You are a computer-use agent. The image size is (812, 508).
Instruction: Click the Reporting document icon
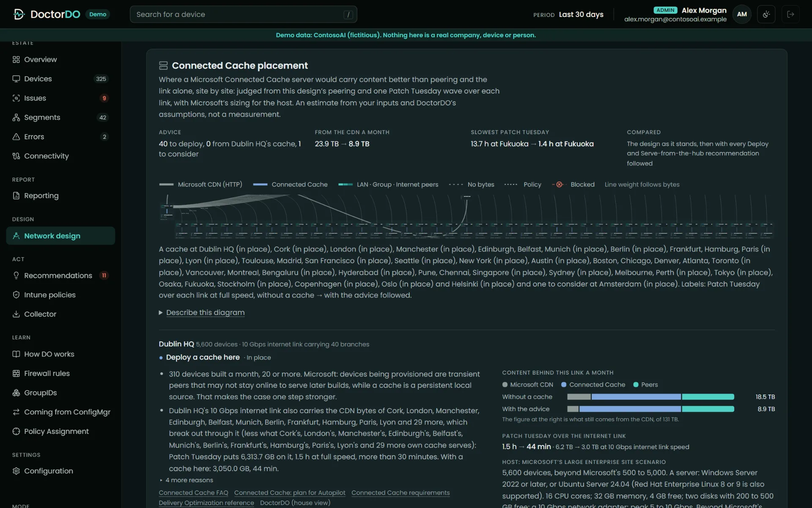(16, 196)
